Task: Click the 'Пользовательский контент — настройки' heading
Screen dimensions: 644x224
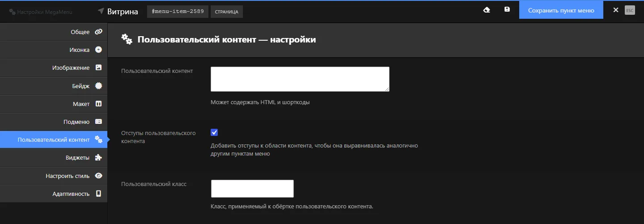Action: (227, 39)
